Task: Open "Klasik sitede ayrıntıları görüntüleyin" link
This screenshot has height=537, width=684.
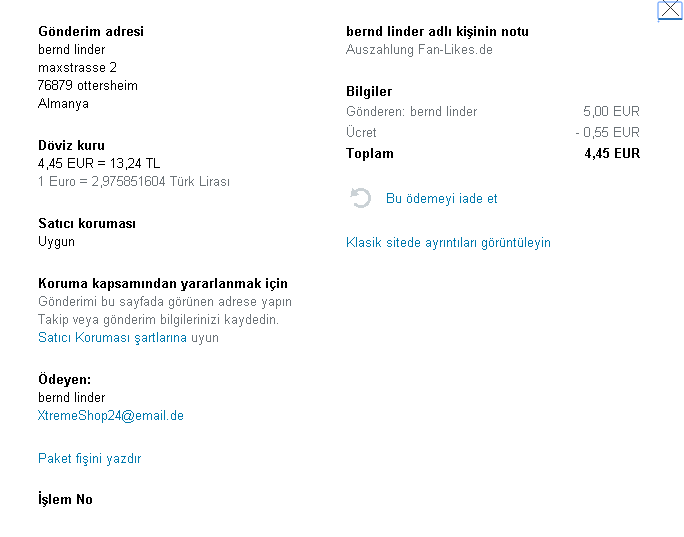Action: coord(448,243)
